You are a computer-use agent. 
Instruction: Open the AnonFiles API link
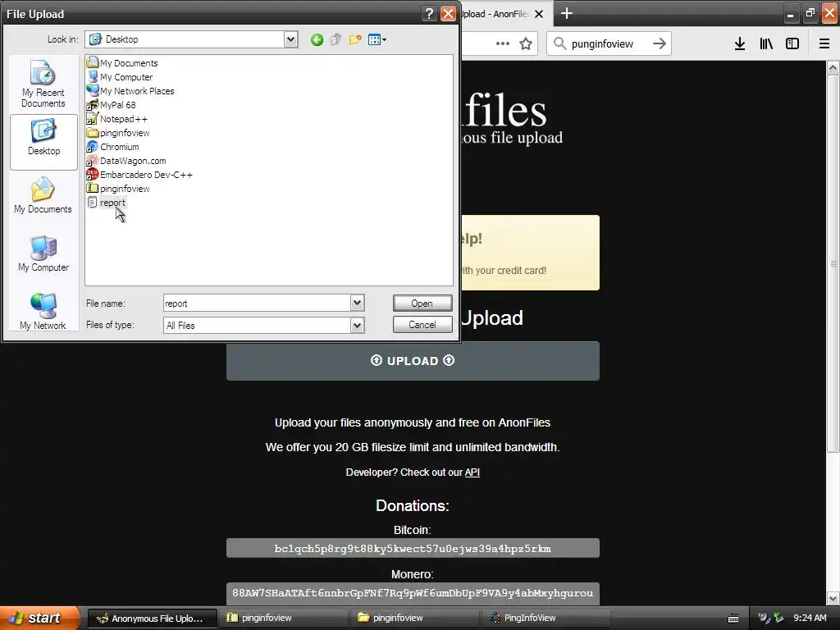[x=472, y=472]
